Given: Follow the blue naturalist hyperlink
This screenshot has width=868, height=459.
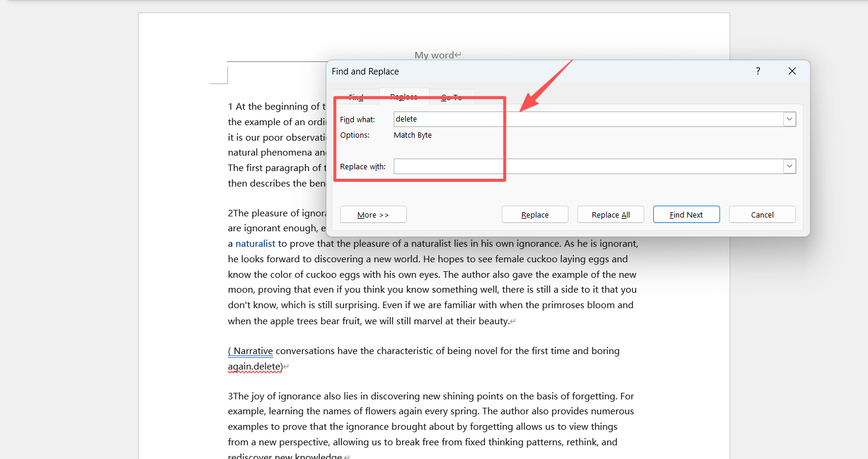Looking at the screenshot, I should click(255, 243).
